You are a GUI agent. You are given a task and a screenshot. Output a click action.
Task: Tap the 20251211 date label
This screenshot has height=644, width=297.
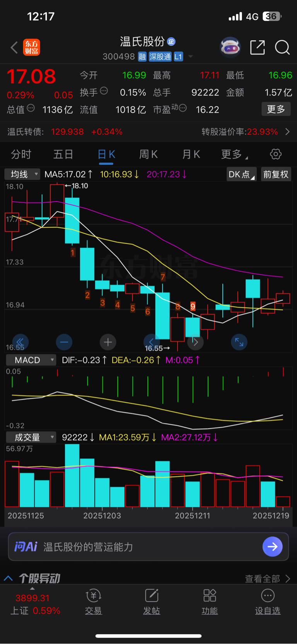tap(192, 516)
